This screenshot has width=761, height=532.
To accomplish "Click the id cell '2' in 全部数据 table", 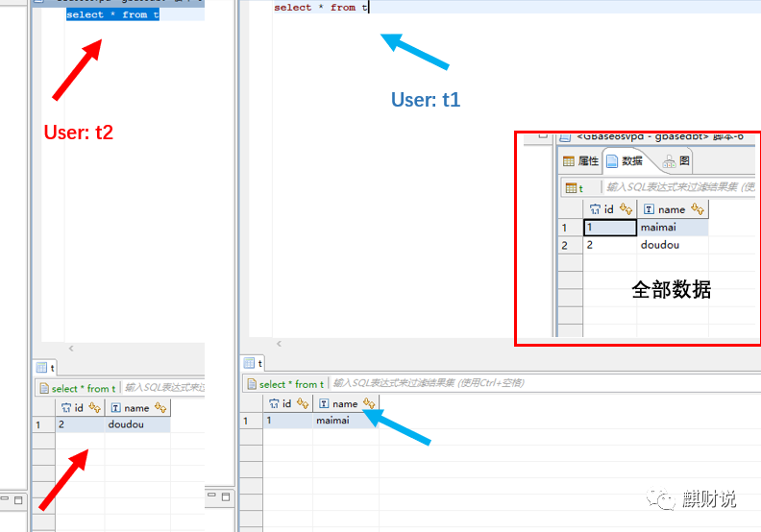I will click(610, 245).
